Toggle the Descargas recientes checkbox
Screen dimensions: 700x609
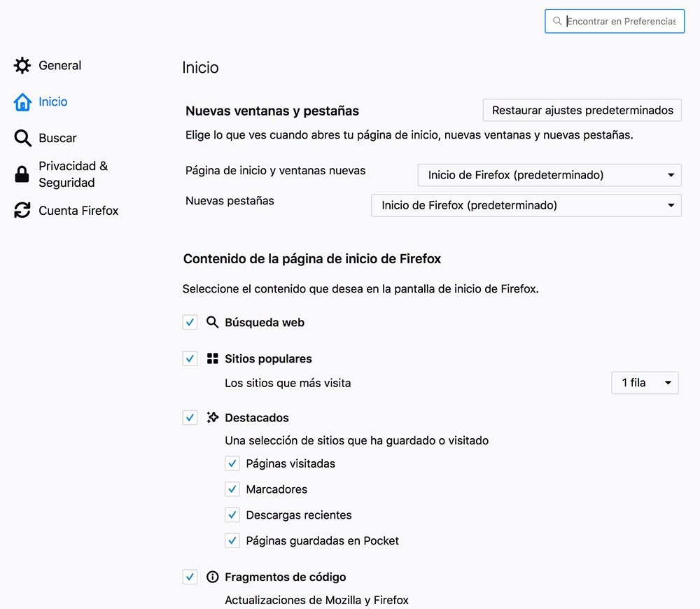click(x=232, y=514)
